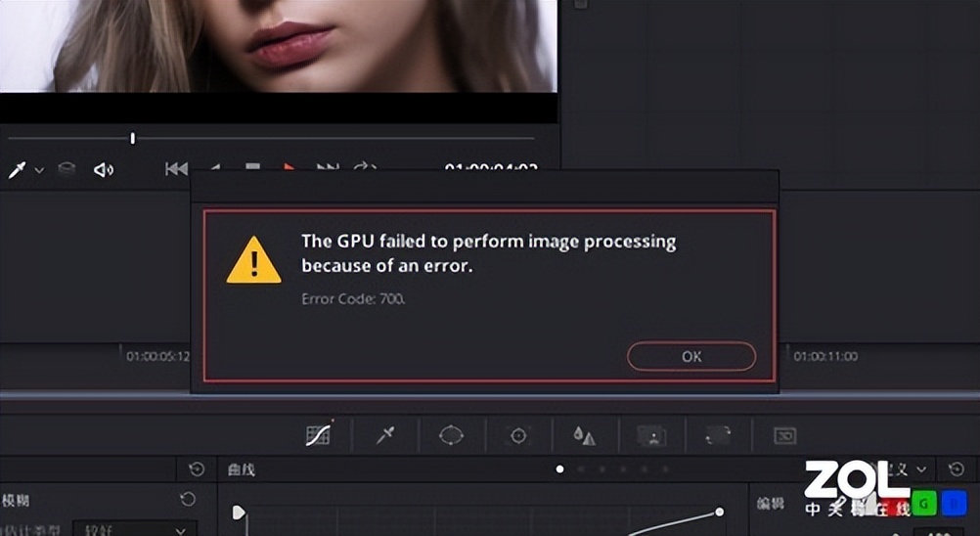Click the 曲线 panel title
This screenshot has width=980, height=536.
pyautogui.click(x=242, y=469)
